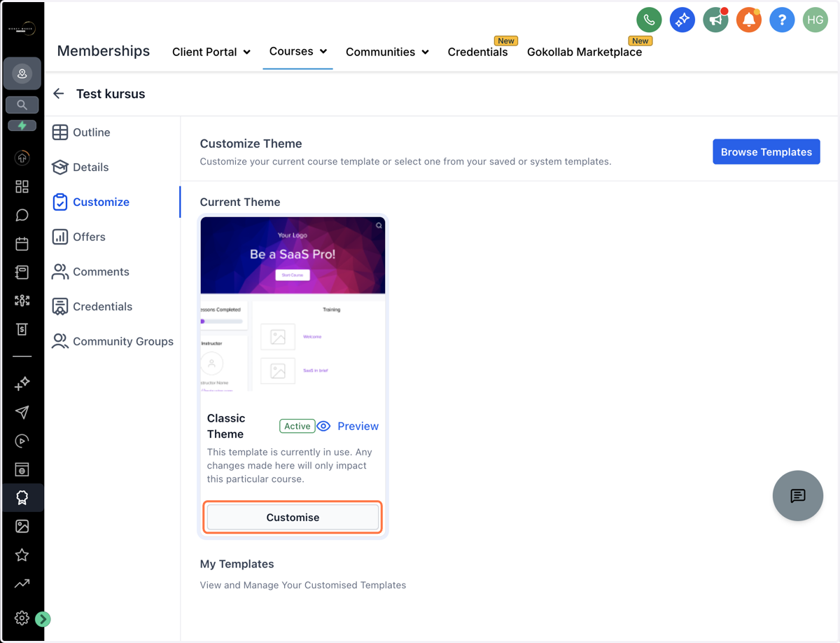The image size is (840, 643).
Task: Expand the sidebar with green chevron button
Action: pyautogui.click(x=43, y=619)
